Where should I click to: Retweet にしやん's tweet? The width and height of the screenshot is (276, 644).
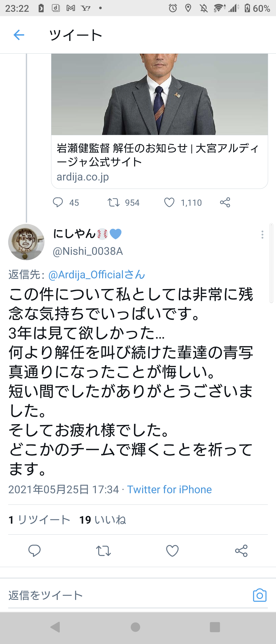103,550
